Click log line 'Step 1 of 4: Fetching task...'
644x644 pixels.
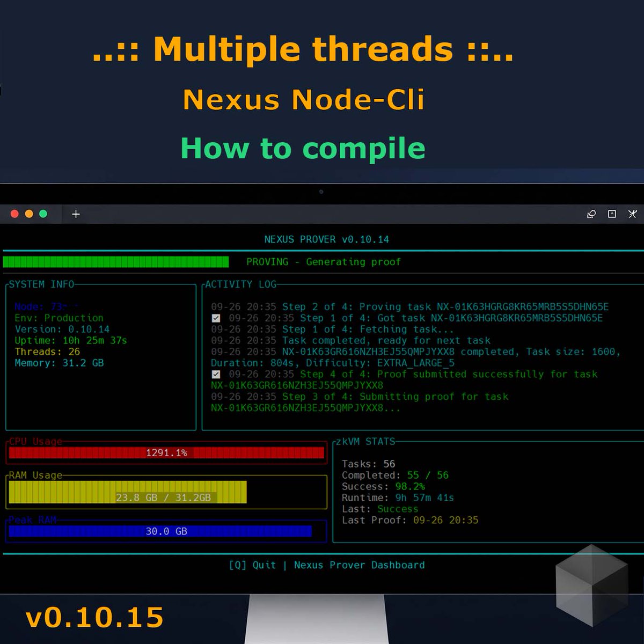(x=332, y=330)
